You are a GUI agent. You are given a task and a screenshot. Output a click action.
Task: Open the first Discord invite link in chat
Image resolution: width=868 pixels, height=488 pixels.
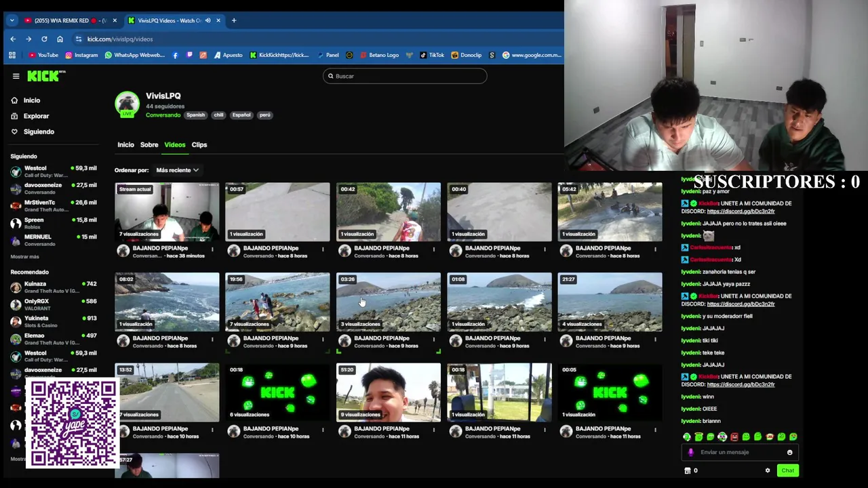[741, 211]
